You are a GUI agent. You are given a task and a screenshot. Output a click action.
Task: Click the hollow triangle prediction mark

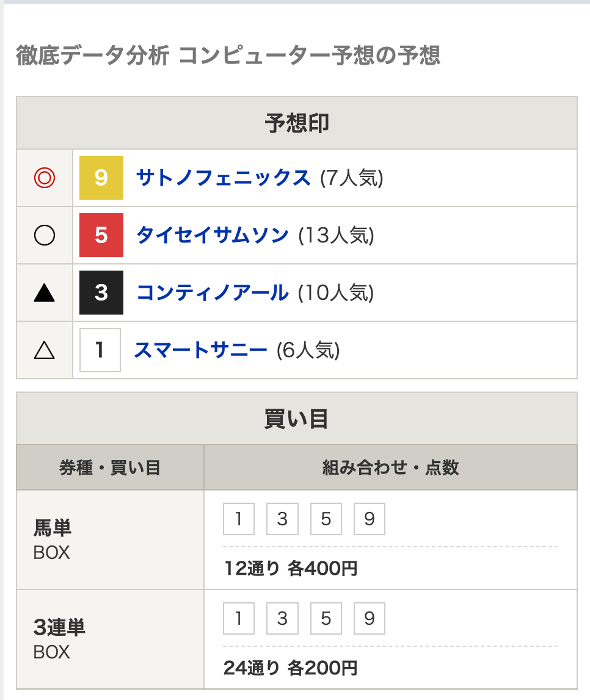coord(45,350)
